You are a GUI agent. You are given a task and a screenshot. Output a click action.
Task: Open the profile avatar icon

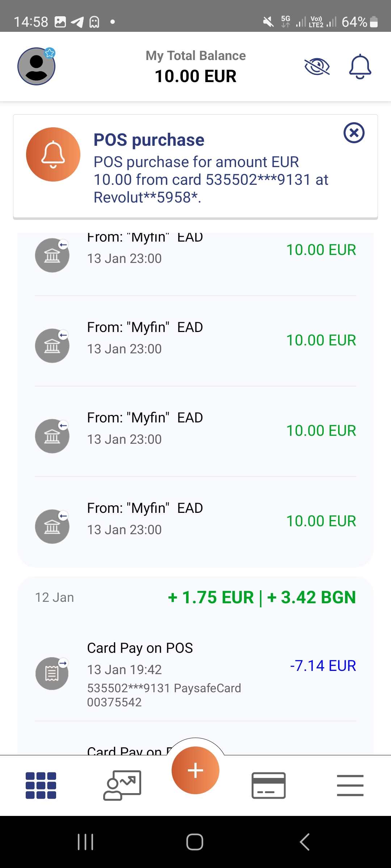tap(37, 67)
